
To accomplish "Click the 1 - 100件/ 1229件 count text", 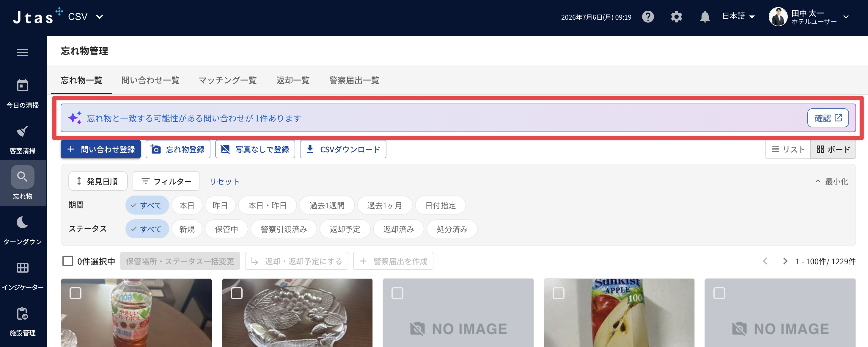I will click(x=825, y=261).
